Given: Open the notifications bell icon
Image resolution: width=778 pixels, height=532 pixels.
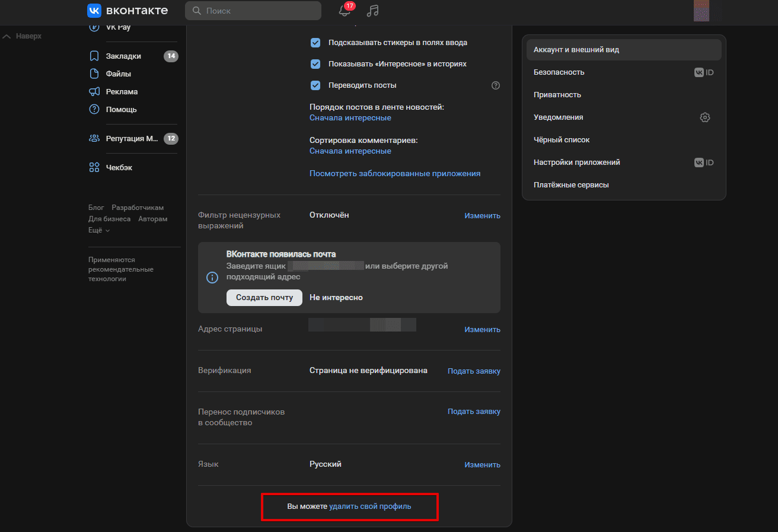Looking at the screenshot, I should coord(345,11).
